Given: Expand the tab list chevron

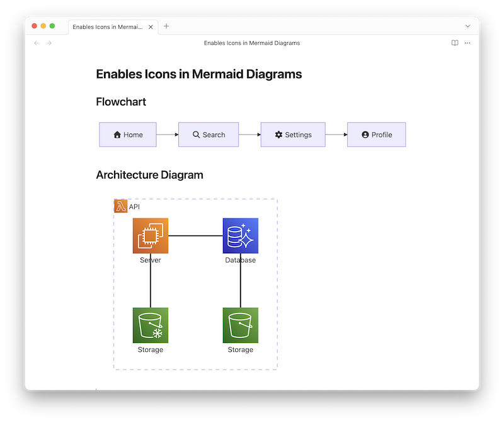Looking at the screenshot, I should pos(467,26).
